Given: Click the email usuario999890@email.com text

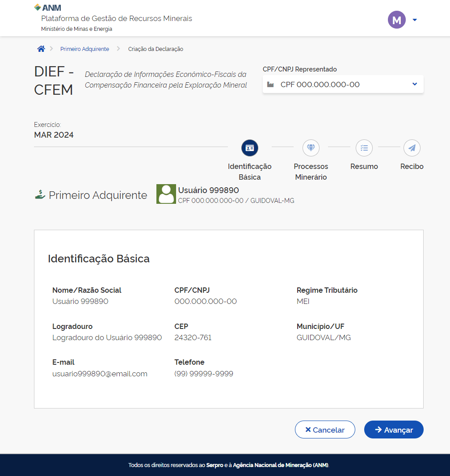Looking at the screenshot, I should [100, 374].
